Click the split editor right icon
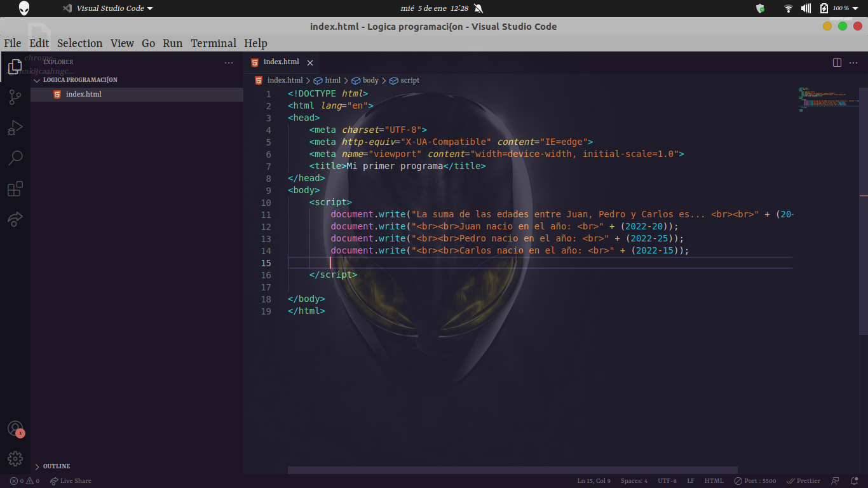868x488 pixels. click(x=837, y=62)
